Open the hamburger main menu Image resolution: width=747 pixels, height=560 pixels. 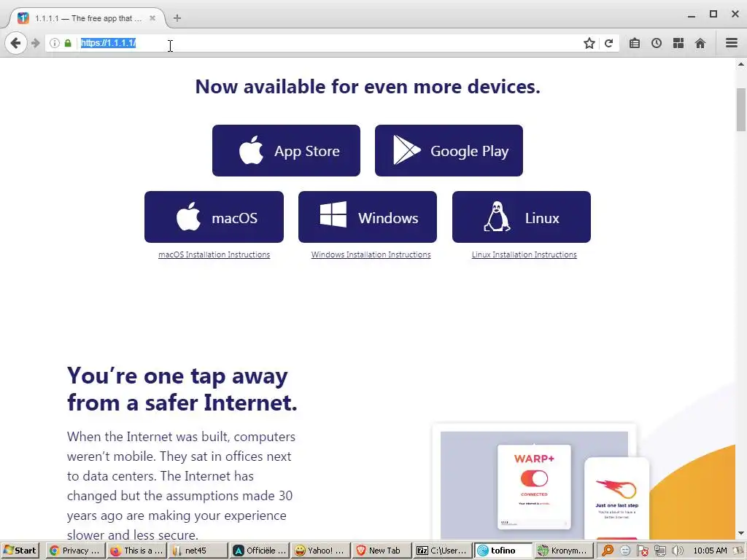pos(732,43)
